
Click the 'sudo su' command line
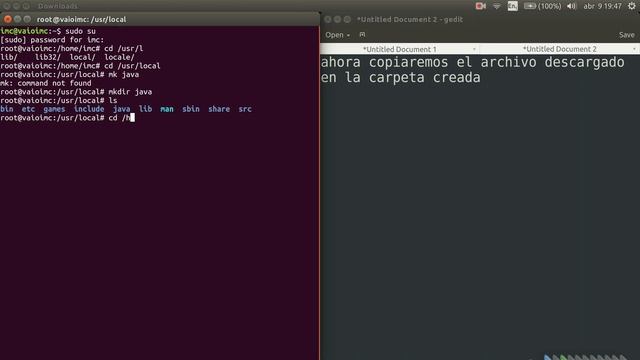(x=48, y=31)
